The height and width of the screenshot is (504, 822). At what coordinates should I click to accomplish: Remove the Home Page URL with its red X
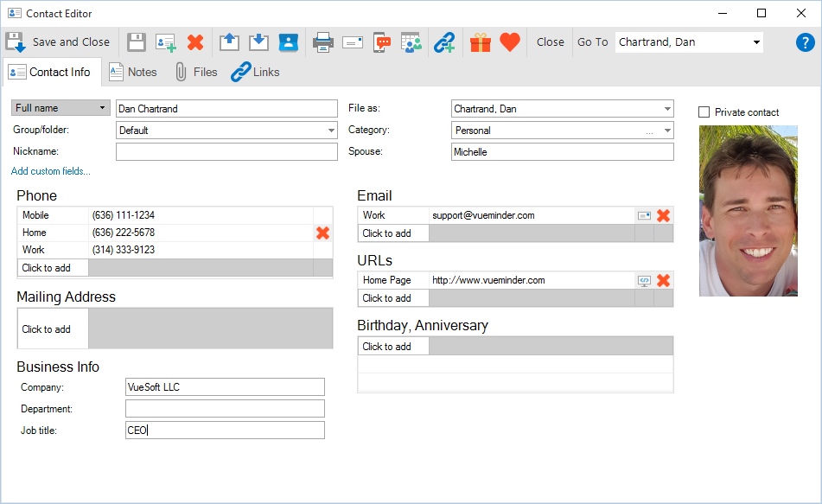pyautogui.click(x=663, y=280)
